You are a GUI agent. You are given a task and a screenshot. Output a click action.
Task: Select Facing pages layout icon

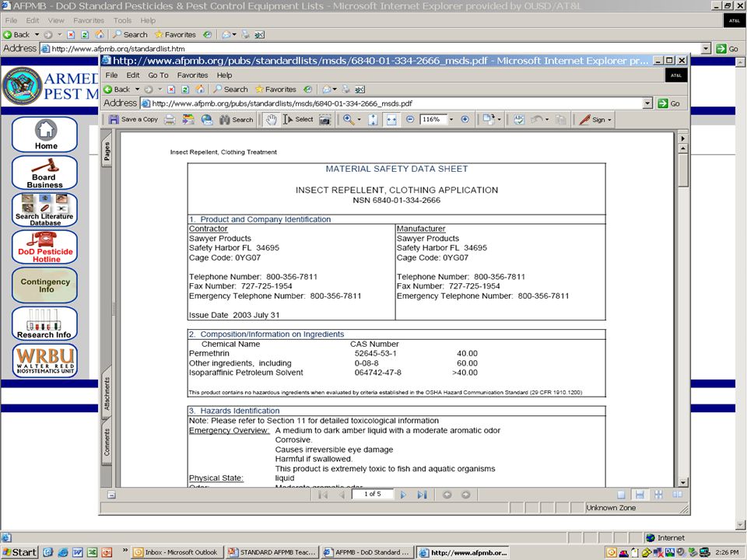[x=677, y=495]
